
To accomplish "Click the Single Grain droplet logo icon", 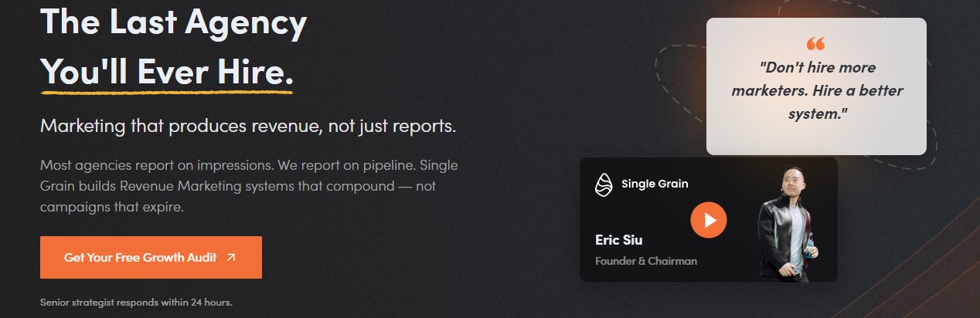I will (x=604, y=184).
